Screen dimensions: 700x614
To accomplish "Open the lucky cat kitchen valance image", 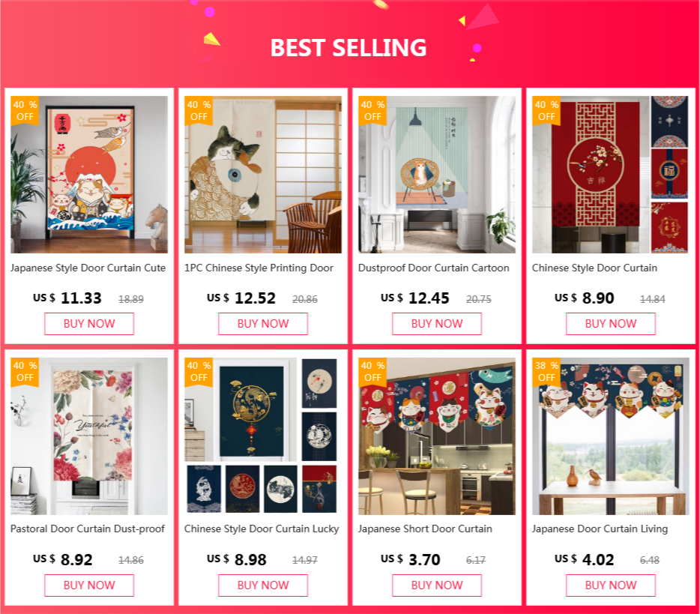I will 437,436.
